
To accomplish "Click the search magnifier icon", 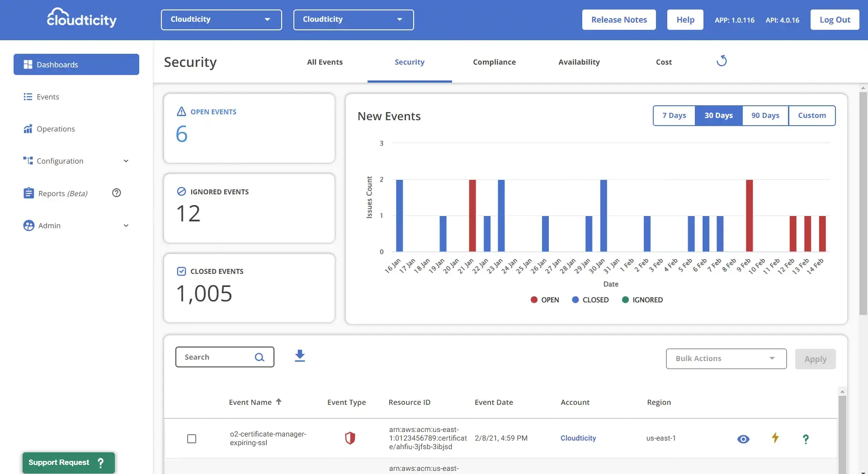I will coord(259,357).
